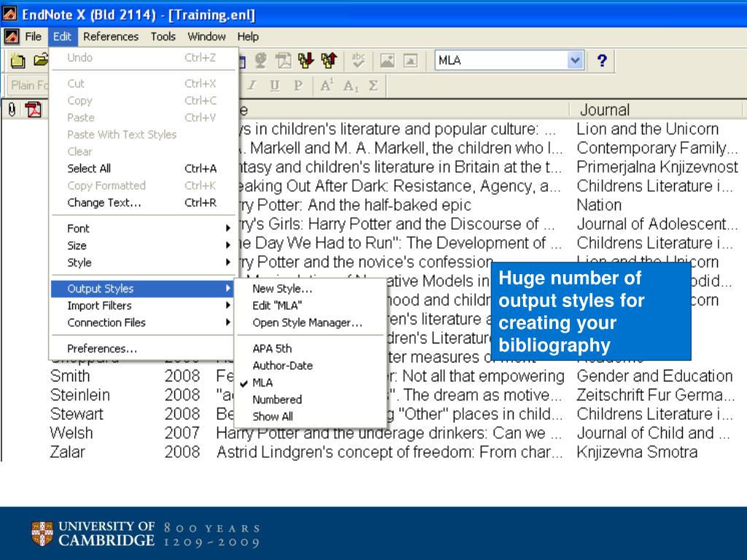The width and height of the screenshot is (747, 560).
Task: Click Preferences… in the Edit menu
Action: pyautogui.click(x=142, y=348)
